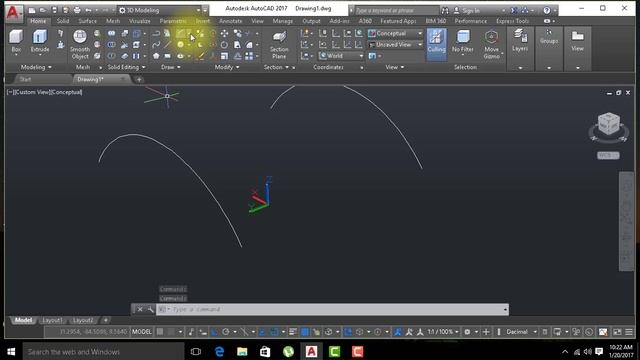Select the Move Gizmo tool
Screen dimensions: 640x360
click(x=491, y=44)
